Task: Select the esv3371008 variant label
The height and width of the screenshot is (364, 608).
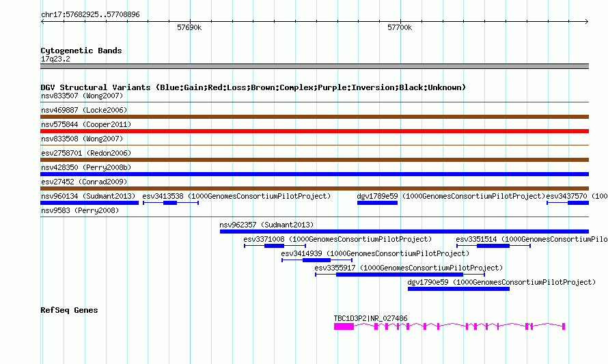Action: click(337, 239)
